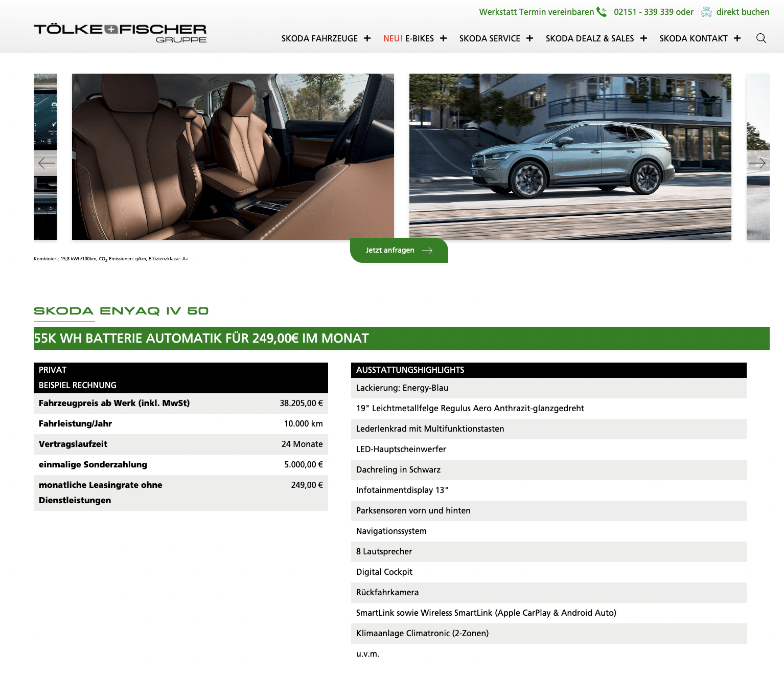
Task: Click the Werkstatt Termin vereinbaren link
Action: tap(536, 12)
